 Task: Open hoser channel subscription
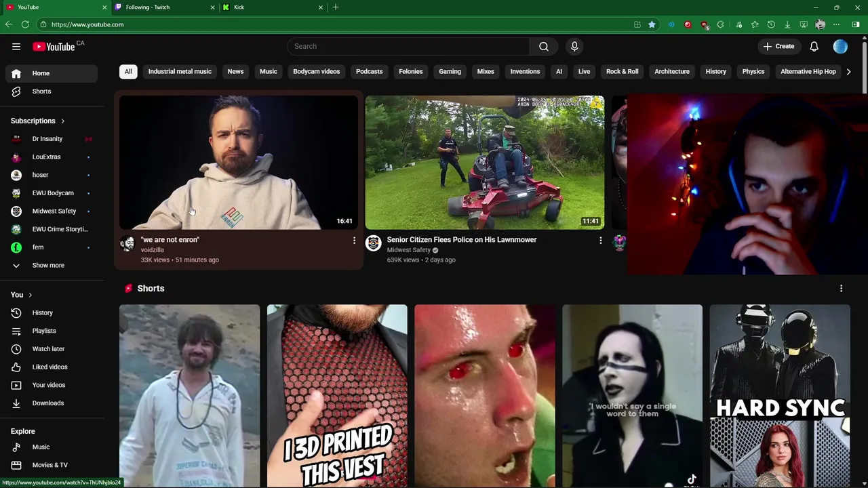52,175
